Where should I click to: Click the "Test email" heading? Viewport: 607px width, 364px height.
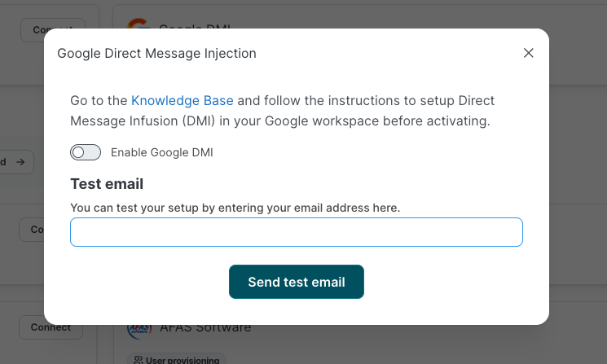point(107,184)
